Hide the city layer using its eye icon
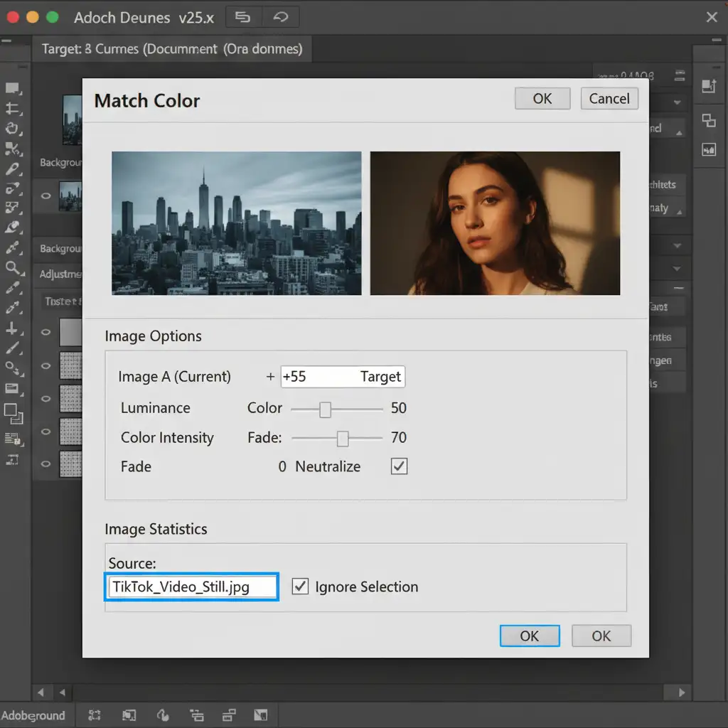Image resolution: width=728 pixels, height=728 pixels. (x=46, y=195)
